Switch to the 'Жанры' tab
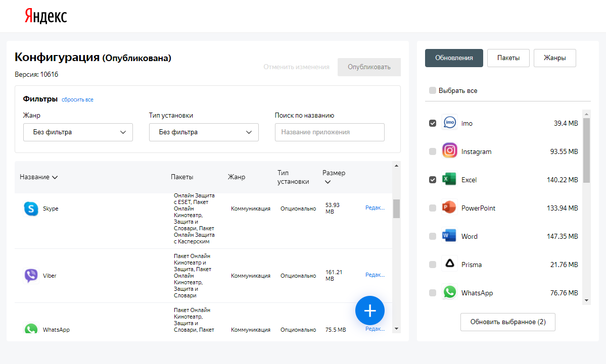The height and width of the screenshot is (364, 606). (555, 58)
